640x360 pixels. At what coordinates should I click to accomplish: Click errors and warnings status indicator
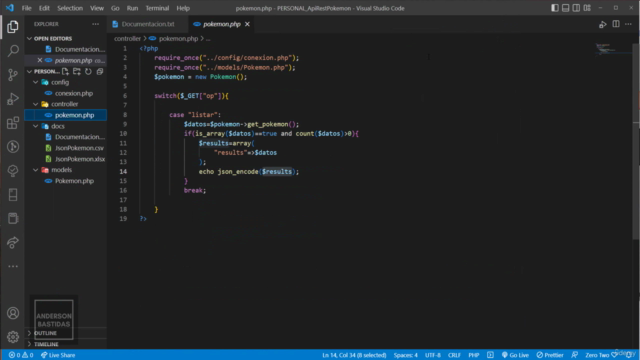tap(21, 355)
